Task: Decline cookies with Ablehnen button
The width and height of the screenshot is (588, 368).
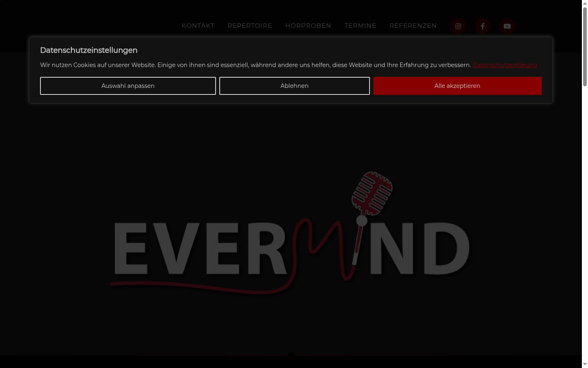Action: click(x=294, y=86)
